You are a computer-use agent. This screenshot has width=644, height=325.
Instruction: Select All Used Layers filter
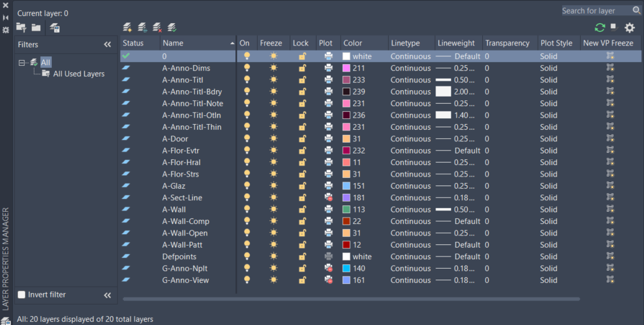click(x=79, y=74)
